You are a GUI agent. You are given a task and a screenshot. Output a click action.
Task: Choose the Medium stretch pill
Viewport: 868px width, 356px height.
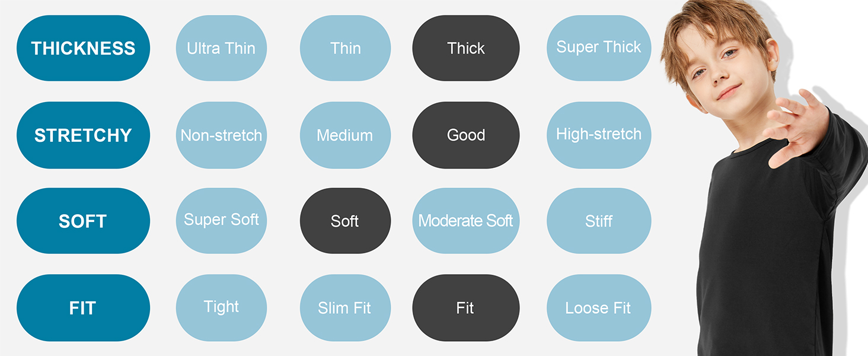coord(345,135)
